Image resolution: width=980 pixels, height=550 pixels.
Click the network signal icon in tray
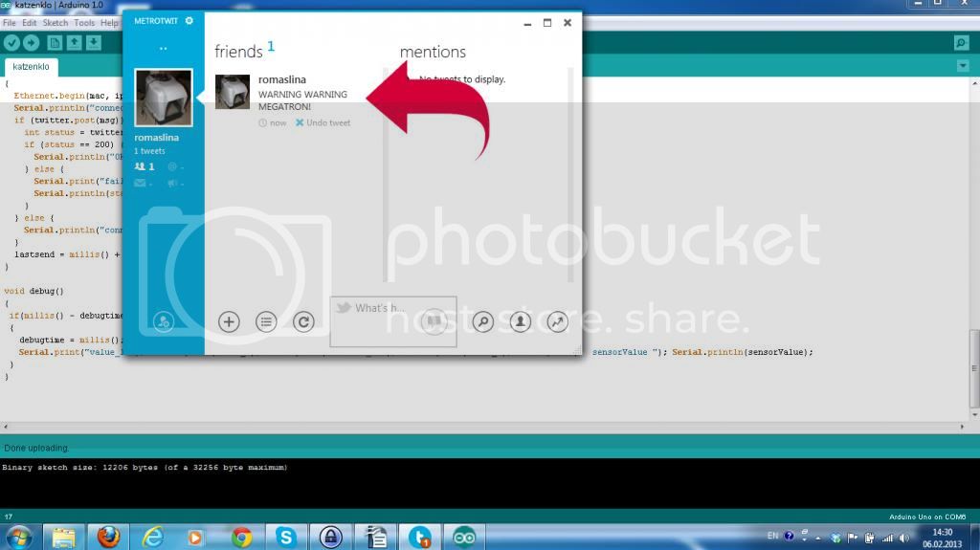coord(887,538)
